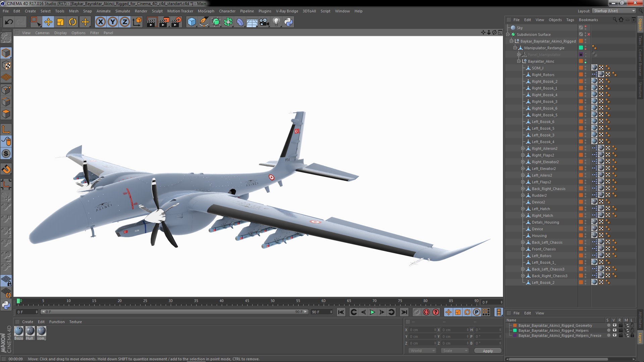Viewport: 644px width, 362px height.
Task: Open the Layers side tab
Action: pos(640,338)
